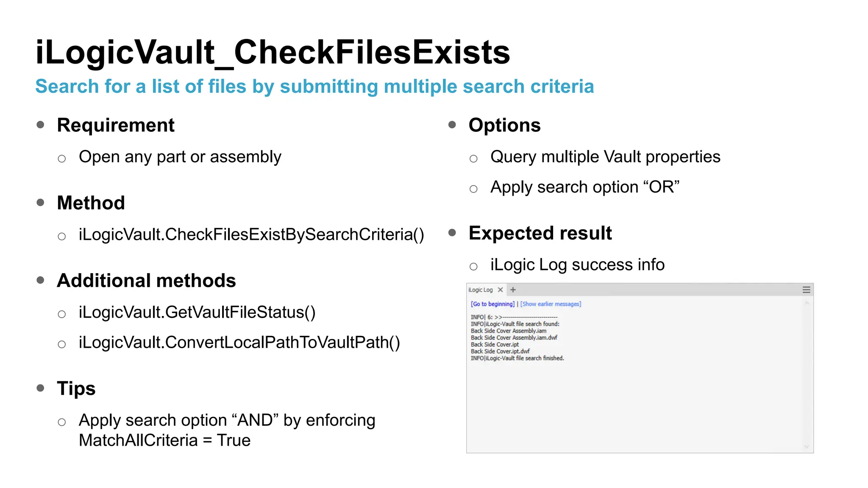Click the Expected result heading

coord(540,233)
